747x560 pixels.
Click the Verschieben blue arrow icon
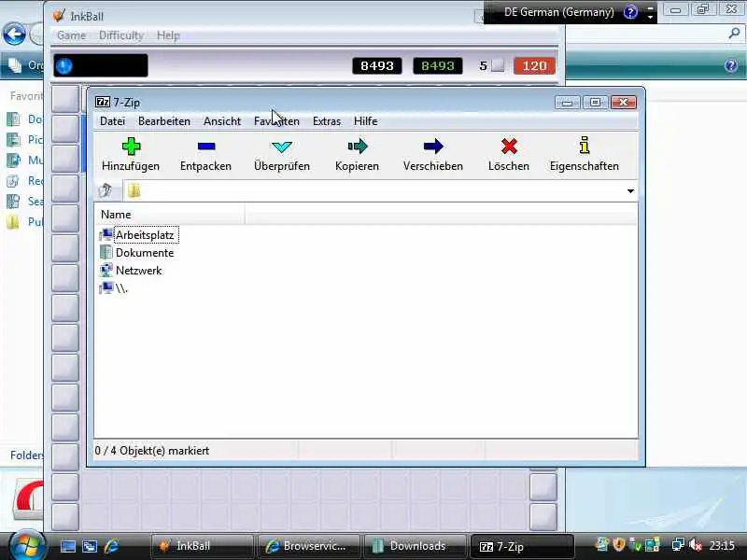433,147
